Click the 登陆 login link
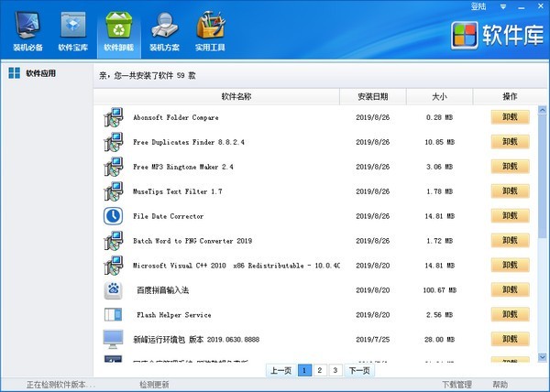Viewport: 550px width, 392px height. click(478, 6)
